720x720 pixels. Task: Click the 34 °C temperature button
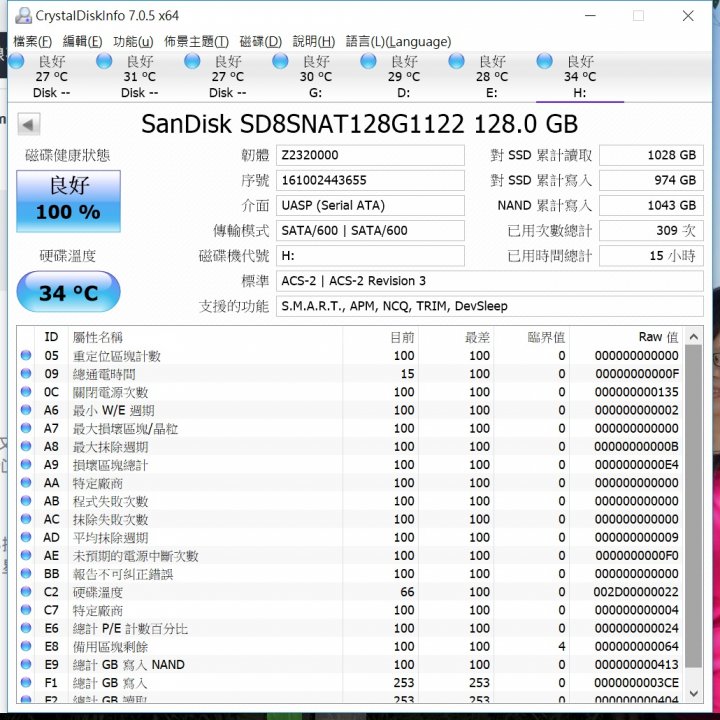point(68,292)
